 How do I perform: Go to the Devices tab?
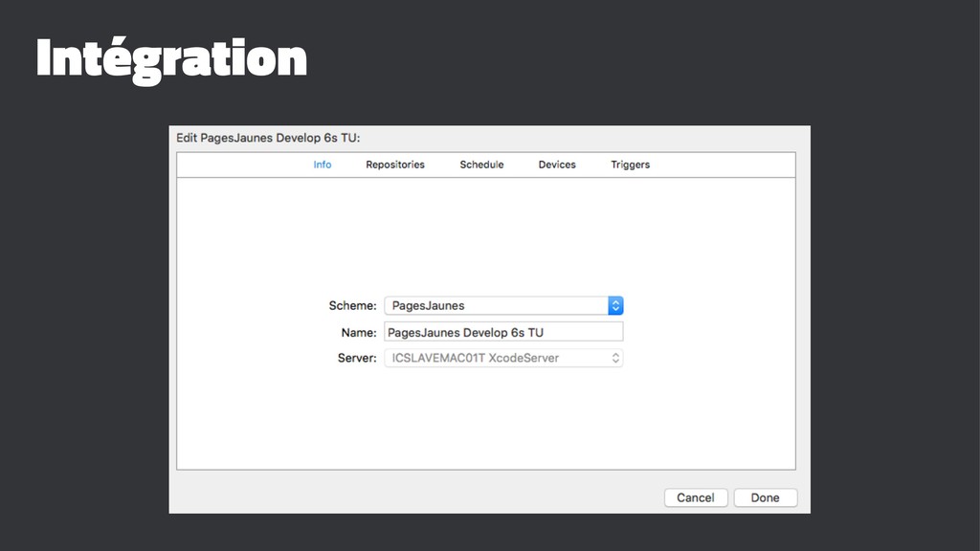click(557, 165)
